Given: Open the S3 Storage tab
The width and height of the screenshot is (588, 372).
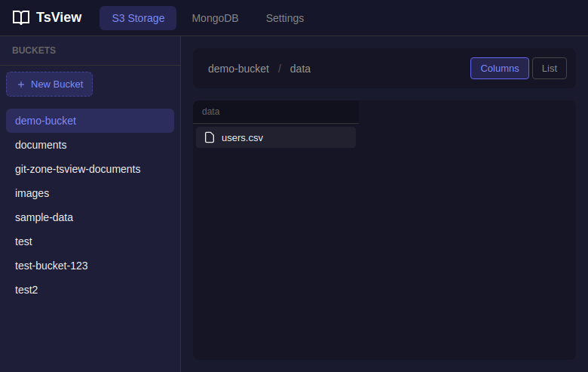Looking at the screenshot, I should 138,18.
